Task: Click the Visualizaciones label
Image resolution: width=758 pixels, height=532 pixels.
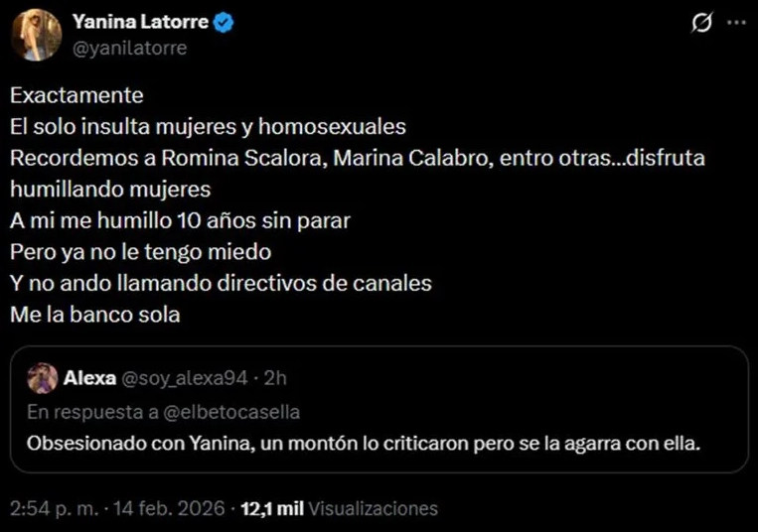Action: tap(374, 508)
